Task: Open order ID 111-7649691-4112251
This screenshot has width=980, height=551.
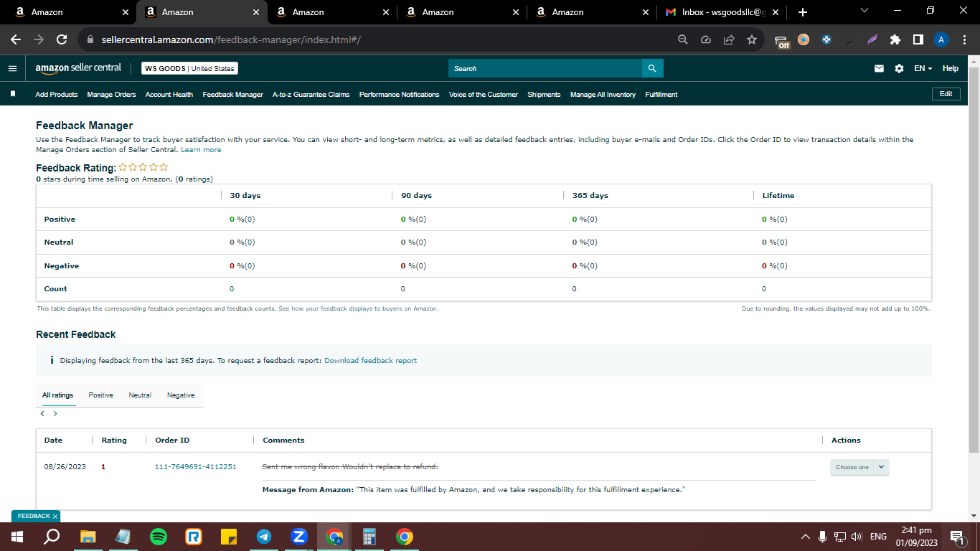Action: [x=196, y=467]
